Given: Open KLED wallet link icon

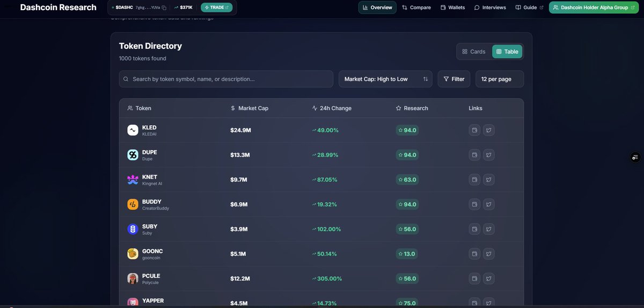Looking at the screenshot, I should pyautogui.click(x=474, y=130).
